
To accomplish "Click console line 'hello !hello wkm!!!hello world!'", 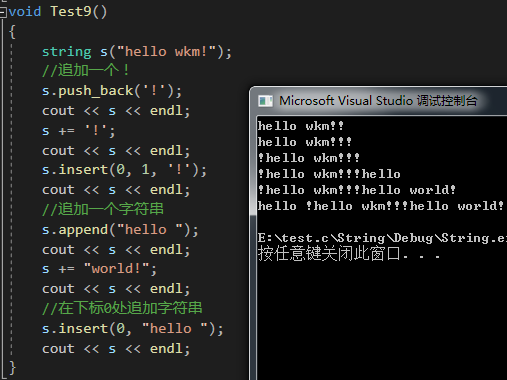I will (x=380, y=206).
